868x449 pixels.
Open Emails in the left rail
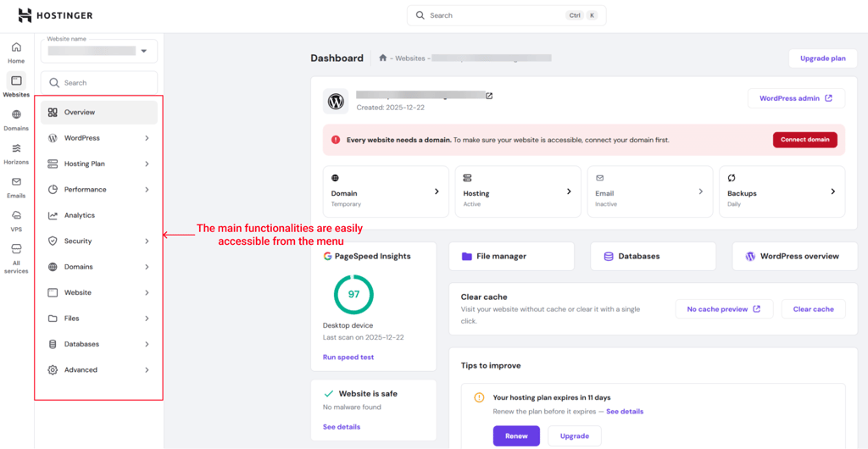pyautogui.click(x=16, y=187)
